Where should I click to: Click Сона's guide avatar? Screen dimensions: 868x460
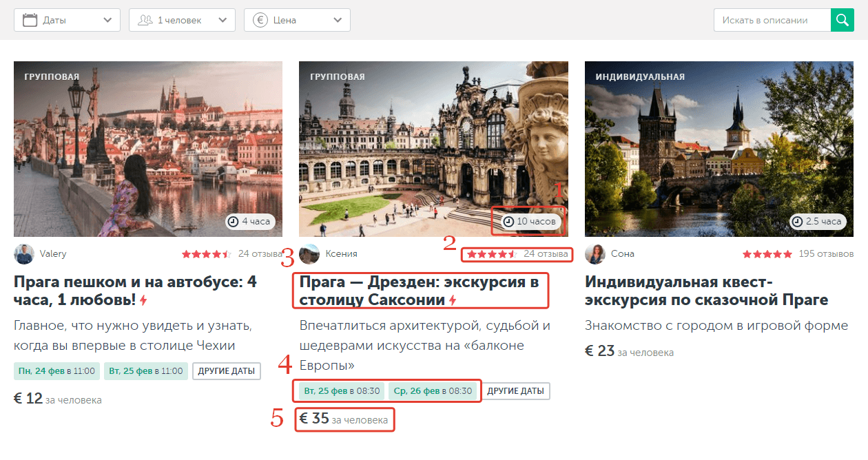pos(595,254)
